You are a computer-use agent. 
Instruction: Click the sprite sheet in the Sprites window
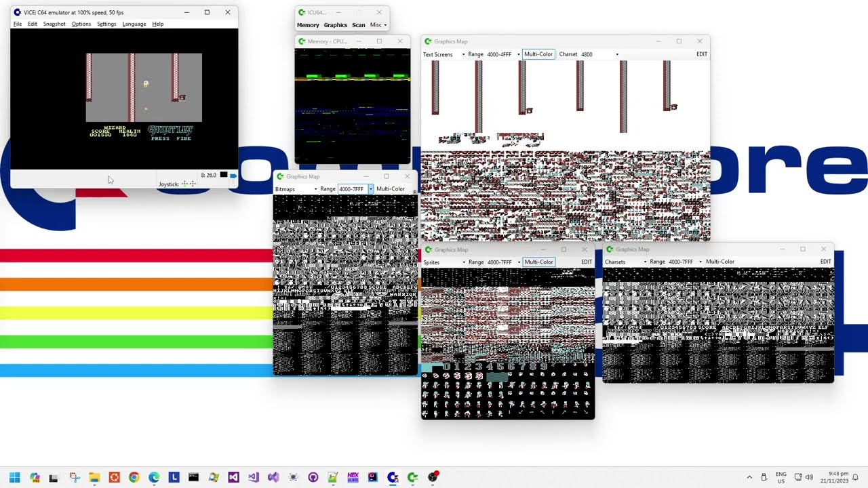[x=508, y=344]
